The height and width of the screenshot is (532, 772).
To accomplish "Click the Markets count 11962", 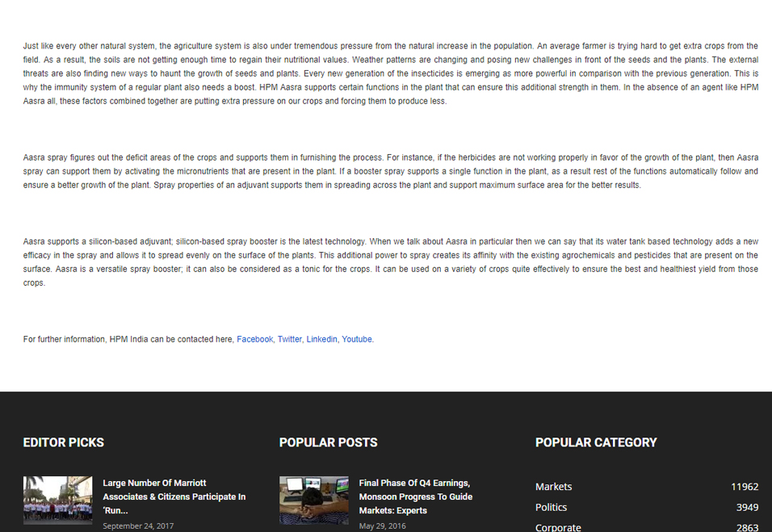I will pos(745,486).
